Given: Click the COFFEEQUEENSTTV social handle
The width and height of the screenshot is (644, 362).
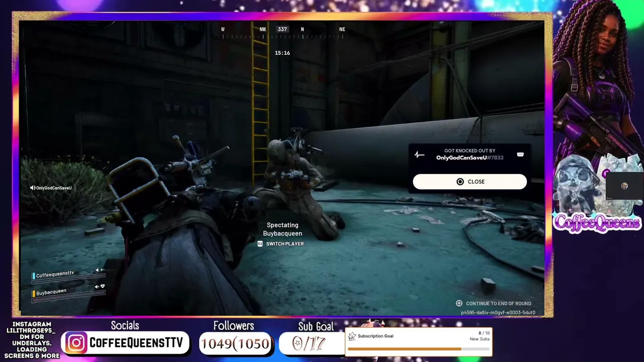Looking at the screenshot, I should 136,343.
